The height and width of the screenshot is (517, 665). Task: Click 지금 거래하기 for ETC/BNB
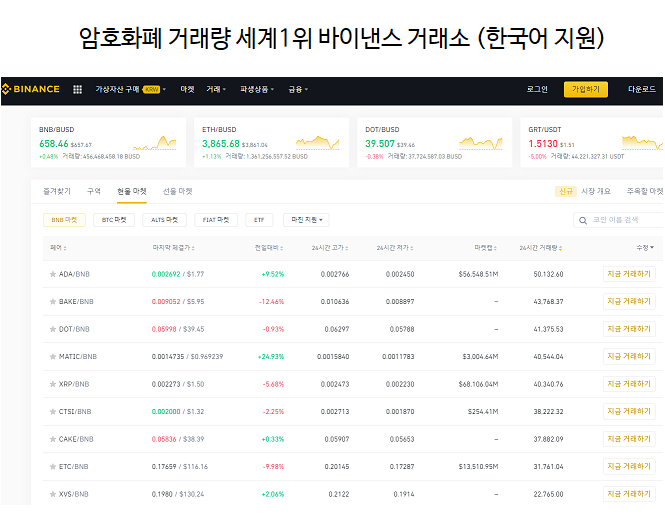pos(629,466)
